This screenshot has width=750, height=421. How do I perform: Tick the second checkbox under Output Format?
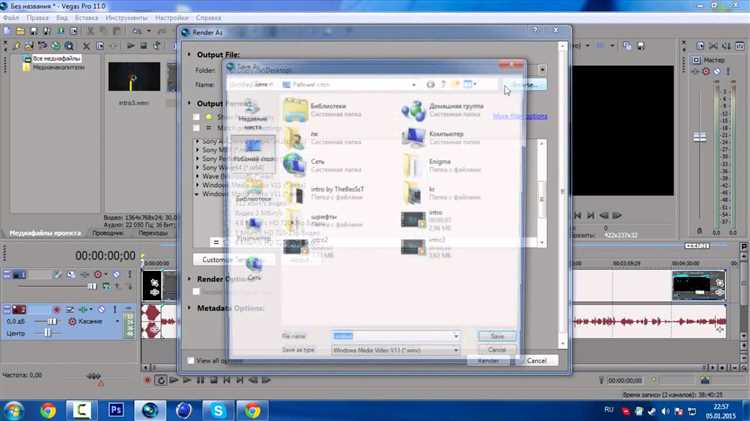coord(196,128)
